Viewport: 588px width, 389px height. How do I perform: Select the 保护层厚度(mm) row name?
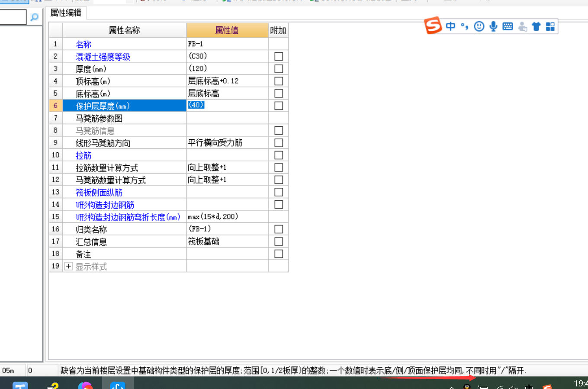pyautogui.click(x=125, y=106)
